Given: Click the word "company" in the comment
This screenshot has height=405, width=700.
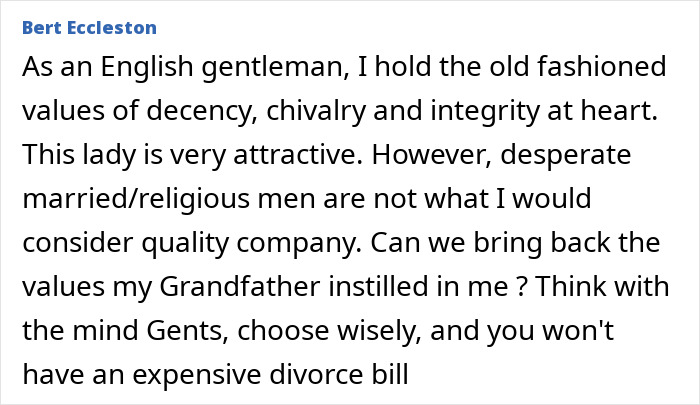Looking at the screenshot, I should point(298,243).
